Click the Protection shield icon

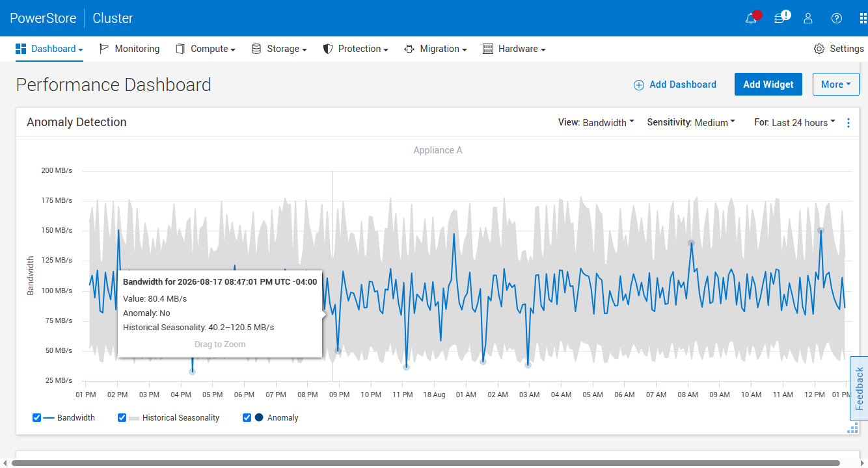(x=328, y=49)
